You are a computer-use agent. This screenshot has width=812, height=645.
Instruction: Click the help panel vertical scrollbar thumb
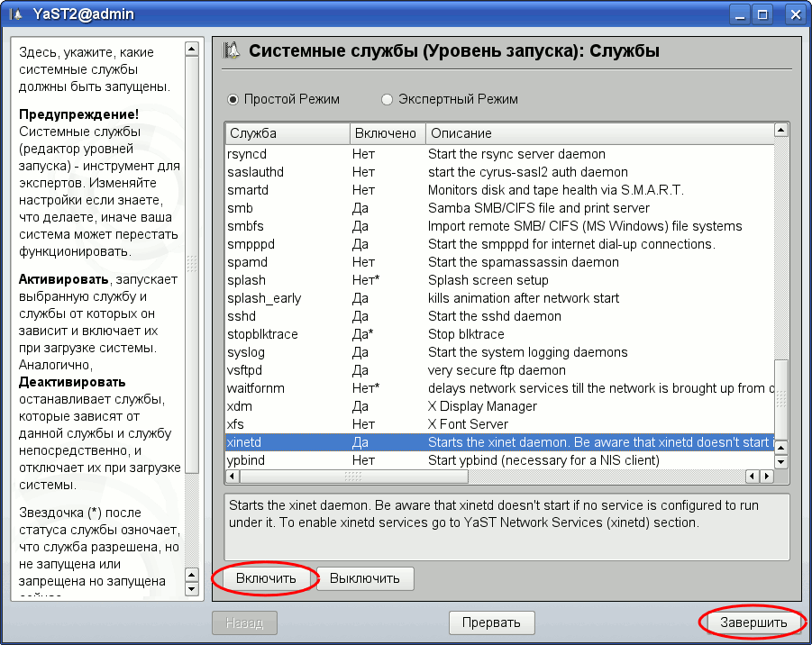tap(192, 265)
